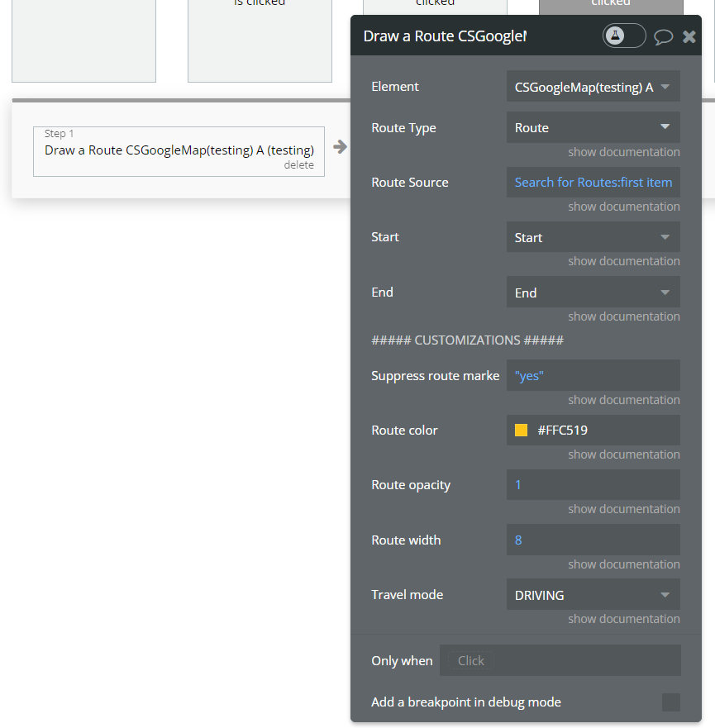
Task: Show documentation under Travel mode
Action: [x=623, y=620]
